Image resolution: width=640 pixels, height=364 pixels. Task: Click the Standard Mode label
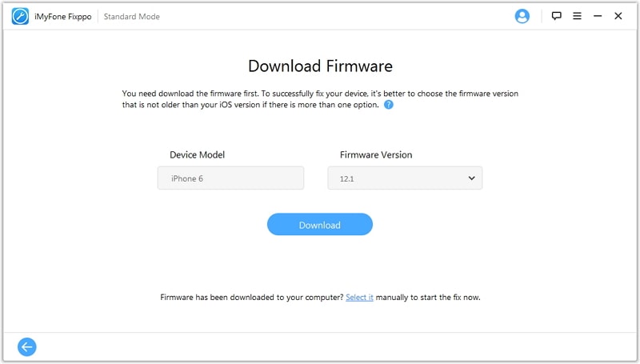coord(132,17)
